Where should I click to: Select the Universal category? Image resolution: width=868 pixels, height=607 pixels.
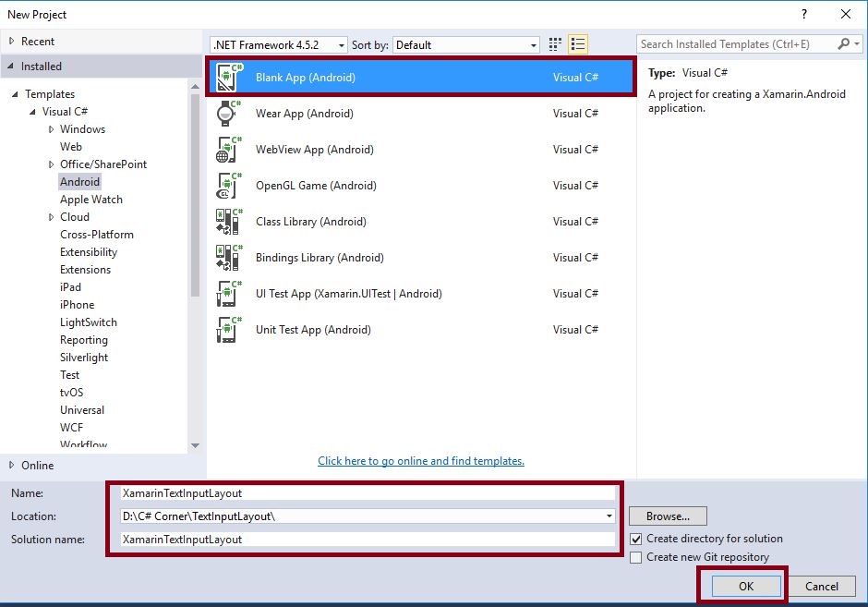tap(82, 410)
